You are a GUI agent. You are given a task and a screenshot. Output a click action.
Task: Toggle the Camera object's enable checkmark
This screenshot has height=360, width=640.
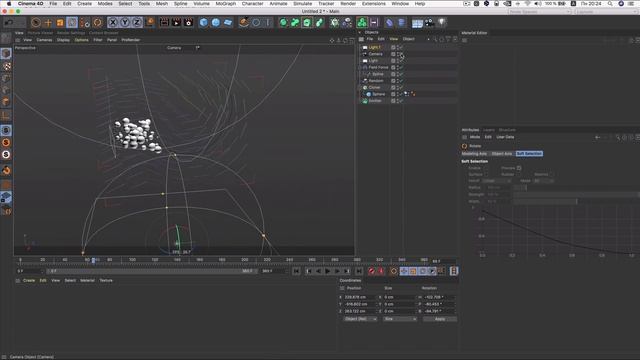coord(402,54)
